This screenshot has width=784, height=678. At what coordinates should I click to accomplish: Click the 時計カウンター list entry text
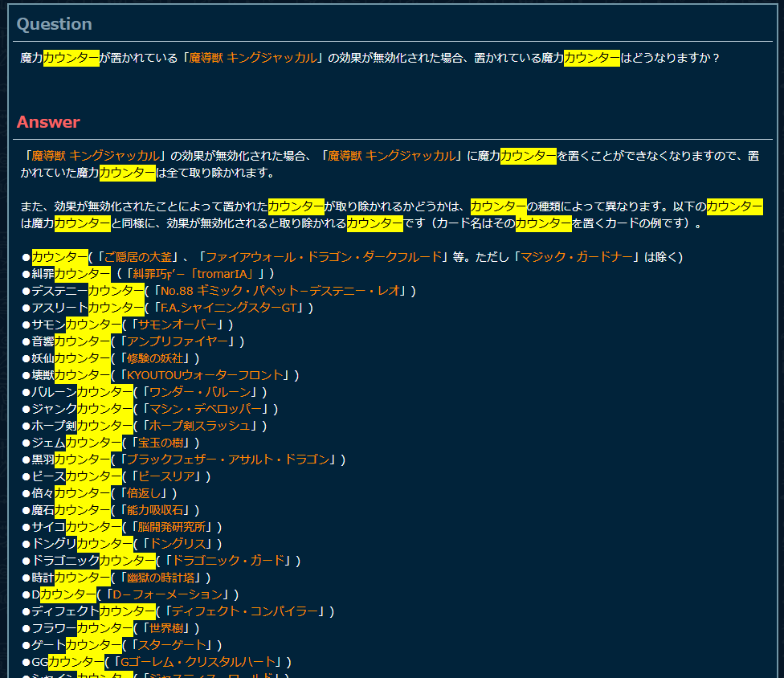coord(71,578)
